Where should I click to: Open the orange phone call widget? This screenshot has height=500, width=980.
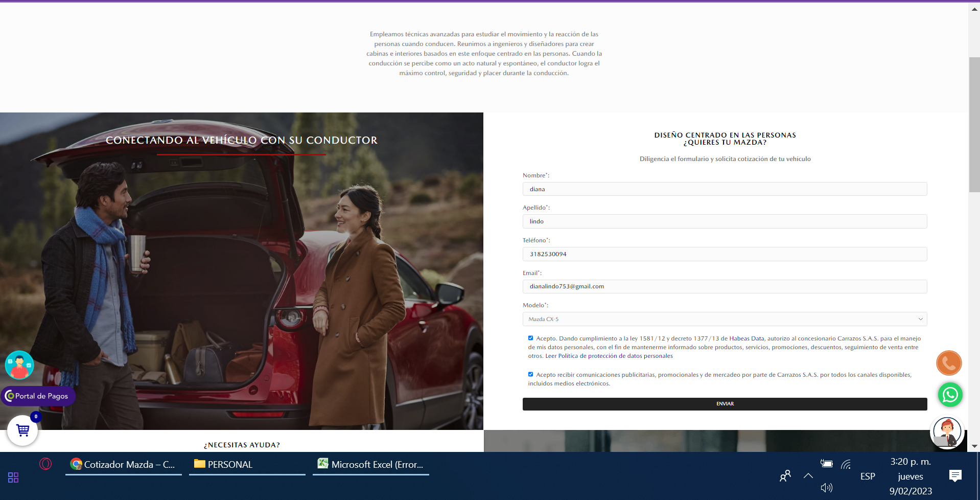[949, 363]
